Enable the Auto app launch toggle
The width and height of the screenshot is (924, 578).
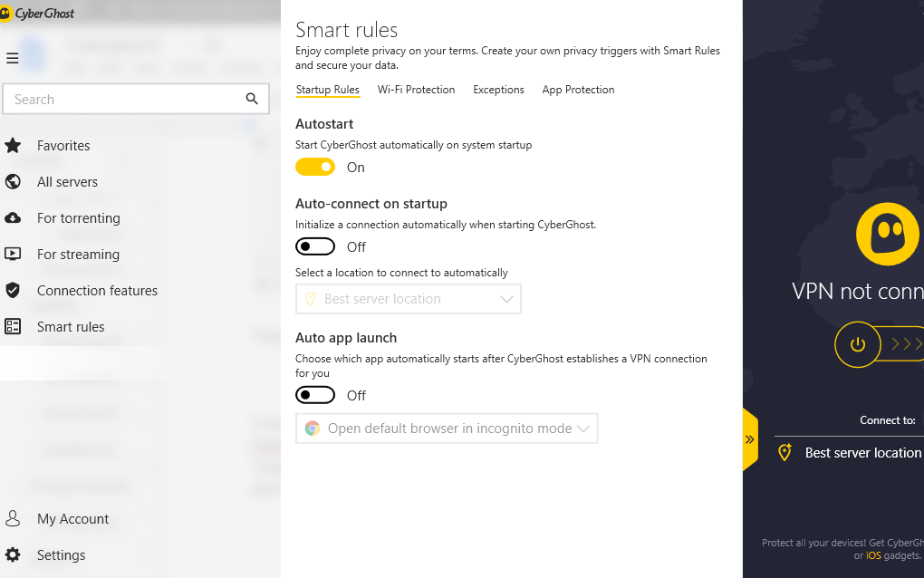coord(315,395)
